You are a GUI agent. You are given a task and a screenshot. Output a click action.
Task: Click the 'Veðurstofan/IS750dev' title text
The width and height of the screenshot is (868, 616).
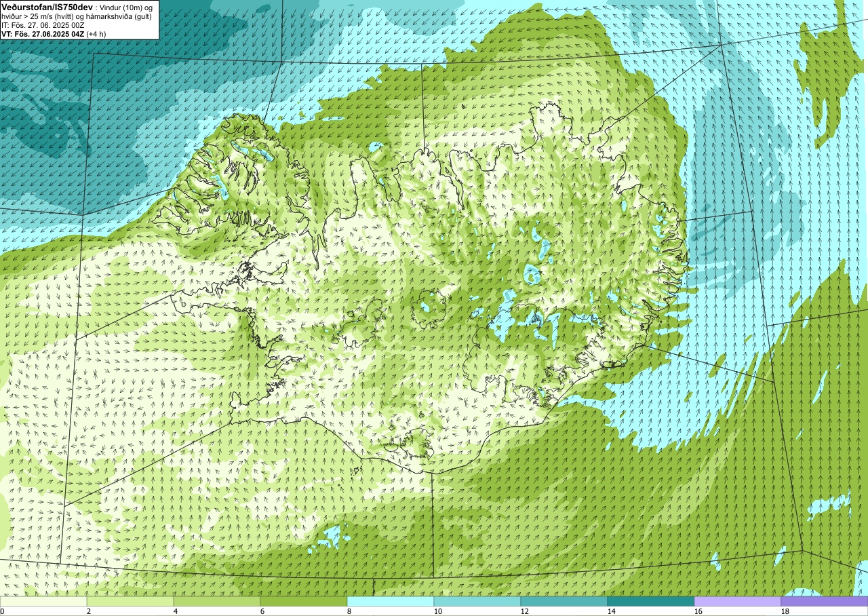(47, 6)
